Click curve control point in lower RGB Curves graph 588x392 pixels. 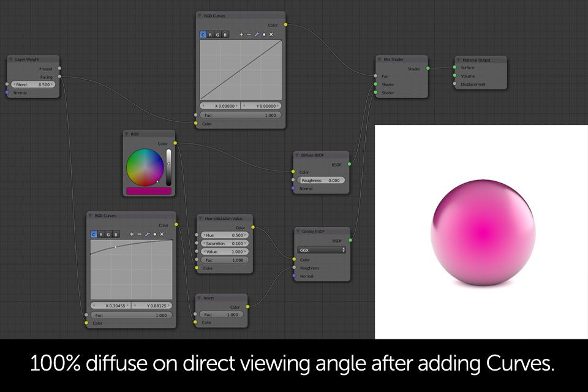click(x=116, y=247)
